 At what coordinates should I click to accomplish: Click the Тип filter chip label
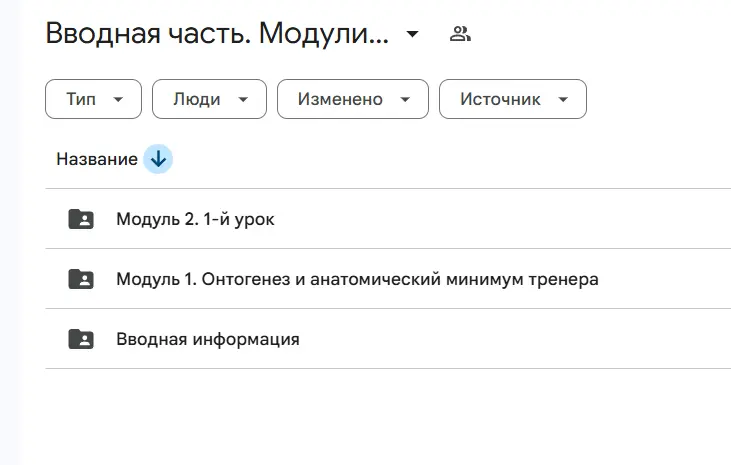pyautogui.click(x=81, y=99)
